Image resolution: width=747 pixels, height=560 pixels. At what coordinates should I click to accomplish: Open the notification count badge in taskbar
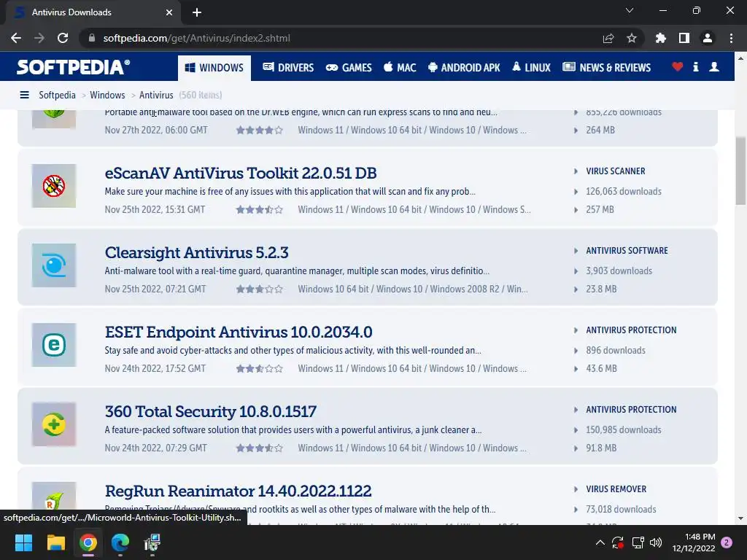coord(727,542)
